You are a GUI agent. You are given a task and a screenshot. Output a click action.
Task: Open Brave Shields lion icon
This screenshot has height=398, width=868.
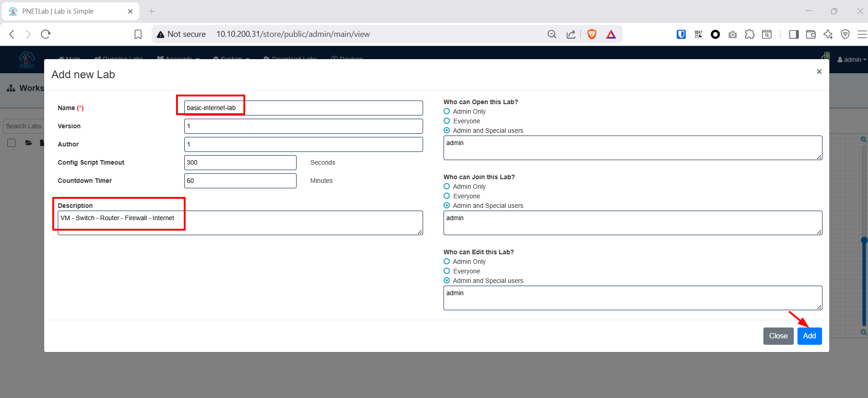[x=592, y=34]
